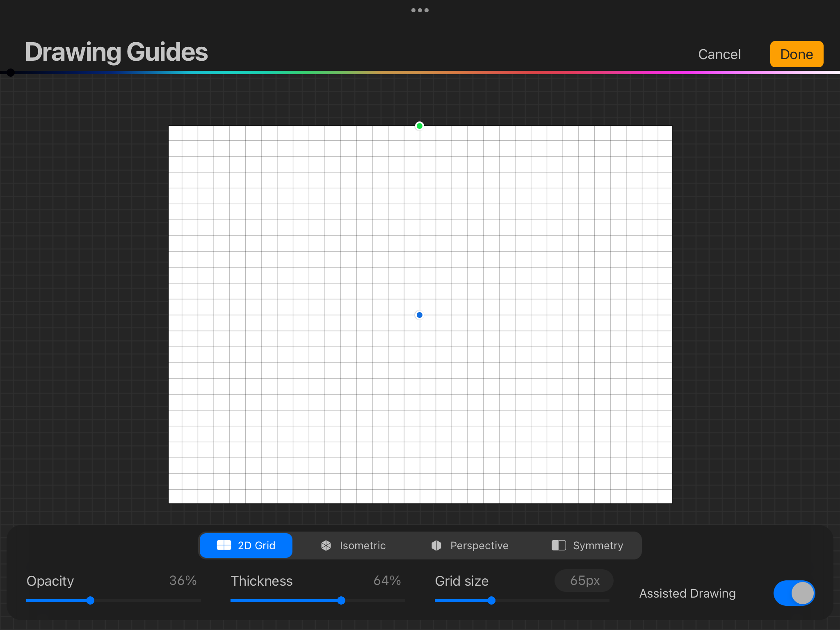Click the Opacity slider handle

pos(90,600)
